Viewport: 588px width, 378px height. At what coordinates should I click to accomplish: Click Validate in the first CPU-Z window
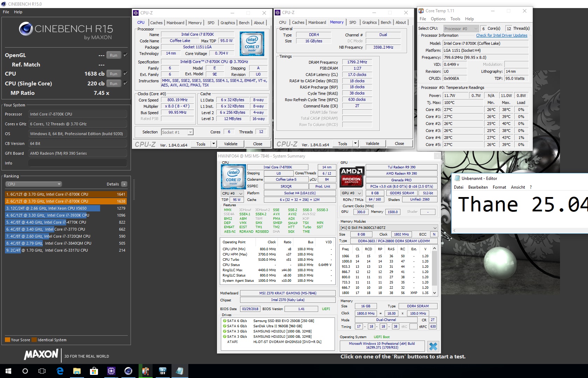[231, 144]
